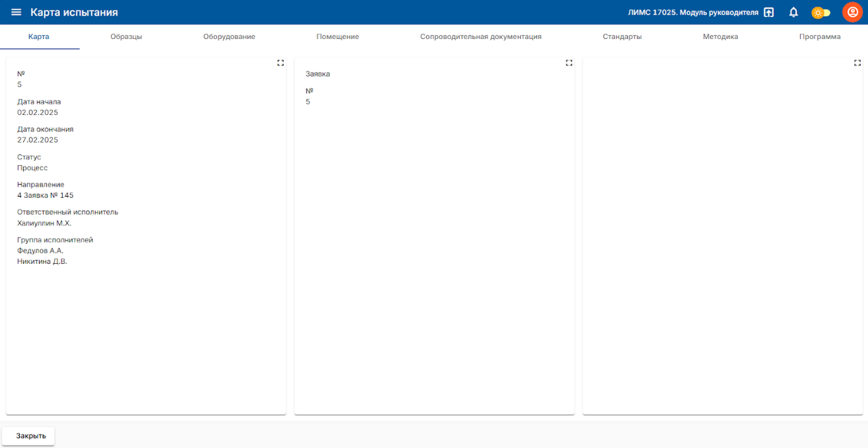This screenshot has width=868, height=448.
Task: Expand the empty right panel fullscreen
Action: 857,63
